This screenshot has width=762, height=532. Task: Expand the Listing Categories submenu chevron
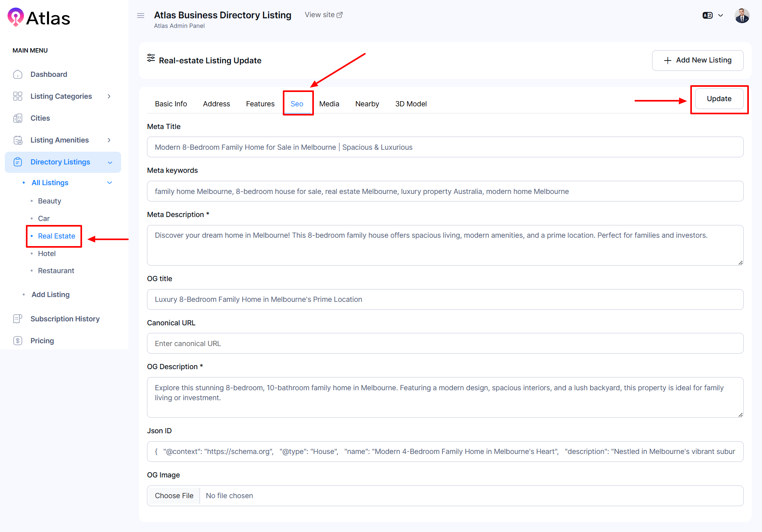[x=109, y=96]
